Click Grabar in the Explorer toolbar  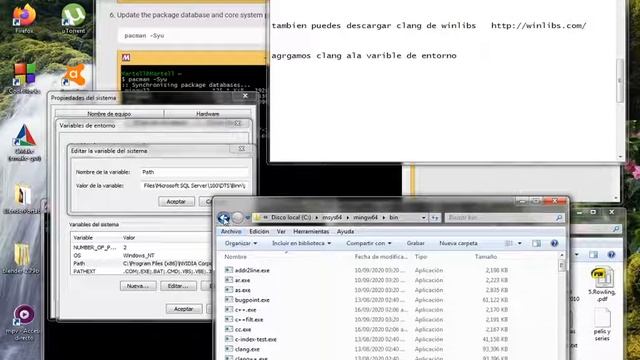pyautogui.click(x=416, y=243)
